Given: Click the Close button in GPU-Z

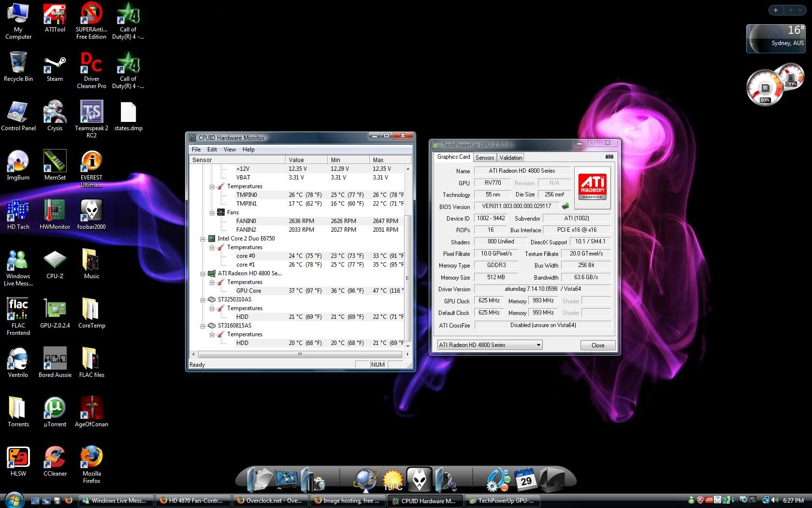Looking at the screenshot, I should [598, 345].
